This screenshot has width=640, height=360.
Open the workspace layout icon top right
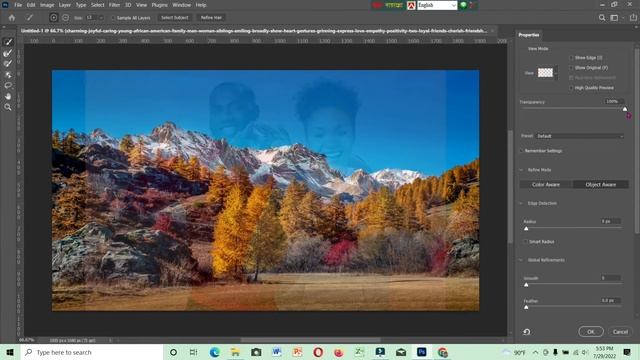point(614,18)
